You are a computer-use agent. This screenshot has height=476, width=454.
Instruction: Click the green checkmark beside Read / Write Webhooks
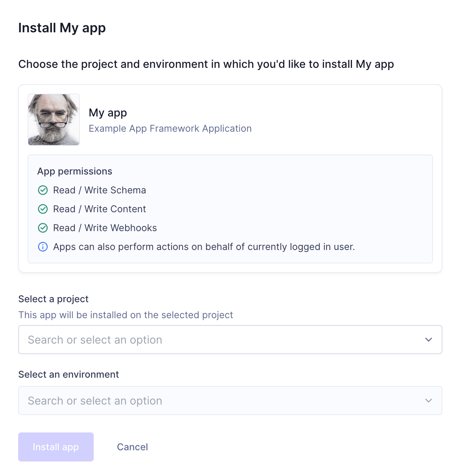coord(42,228)
